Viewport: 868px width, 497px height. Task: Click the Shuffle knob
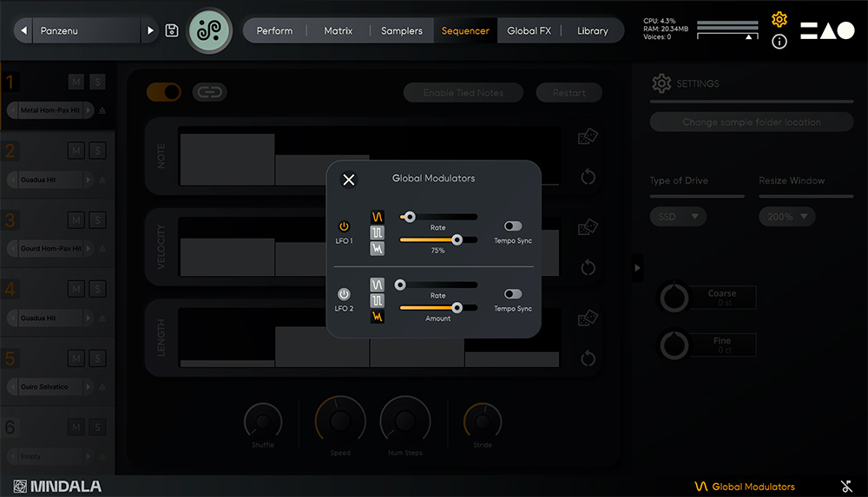[x=263, y=422]
